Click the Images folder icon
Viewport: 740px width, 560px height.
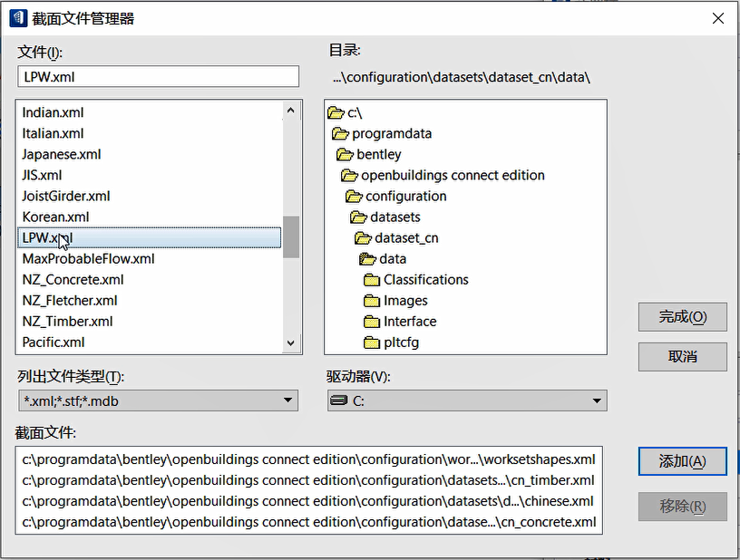coord(372,301)
